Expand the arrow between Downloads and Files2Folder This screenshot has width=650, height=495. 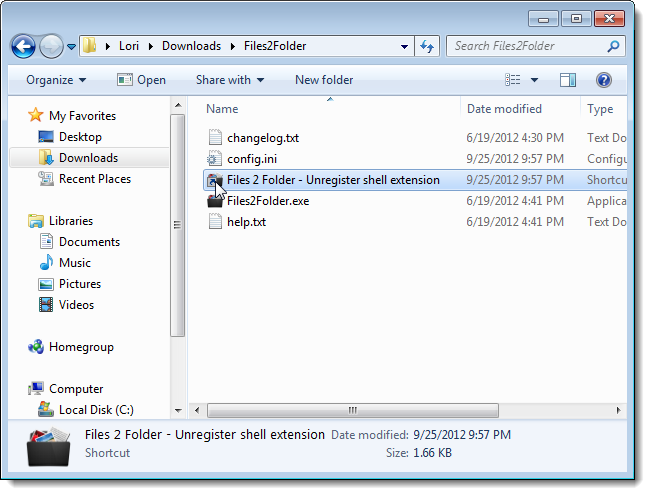pos(233,46)
